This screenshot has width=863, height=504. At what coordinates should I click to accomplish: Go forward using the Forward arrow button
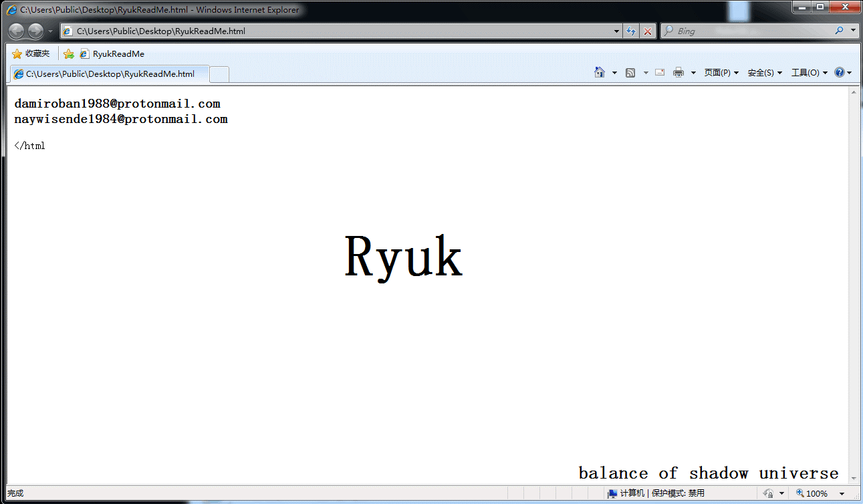pos(35,31)
